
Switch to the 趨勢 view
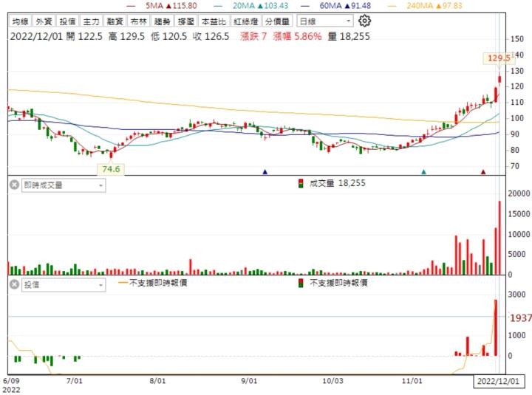pyautogui.click(x=162, y=21)
